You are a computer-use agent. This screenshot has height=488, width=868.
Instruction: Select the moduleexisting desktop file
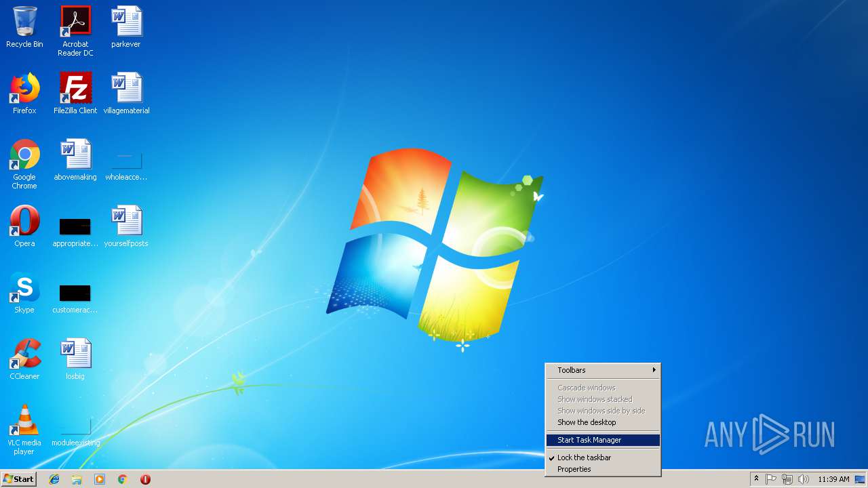click(75, 432)
